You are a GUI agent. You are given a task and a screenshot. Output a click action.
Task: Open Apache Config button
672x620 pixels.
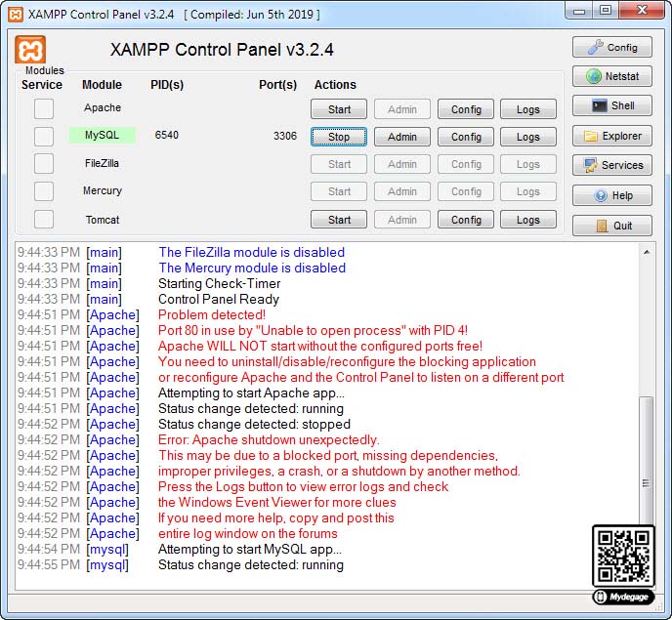(466, 109)
